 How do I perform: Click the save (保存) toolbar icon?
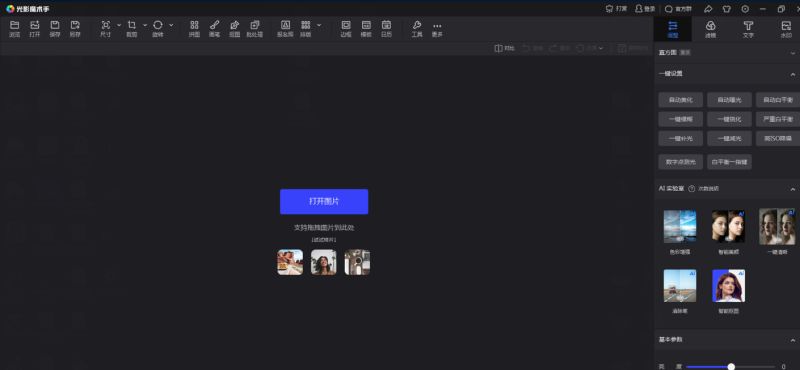tap(55, 29)
